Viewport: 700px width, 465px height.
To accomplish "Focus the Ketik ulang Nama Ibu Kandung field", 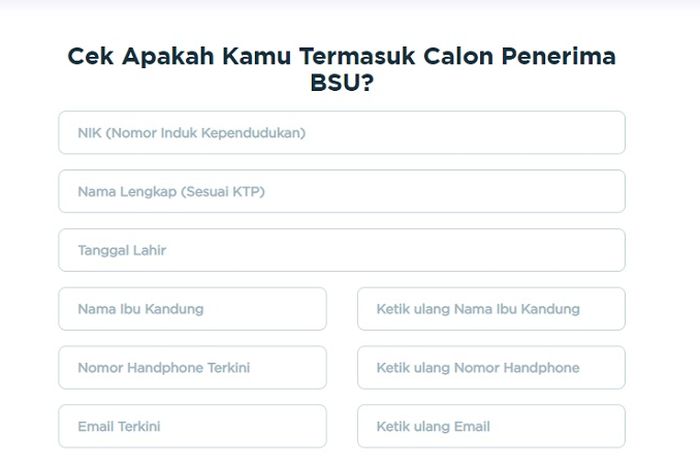I will click(x=491, y=309).
